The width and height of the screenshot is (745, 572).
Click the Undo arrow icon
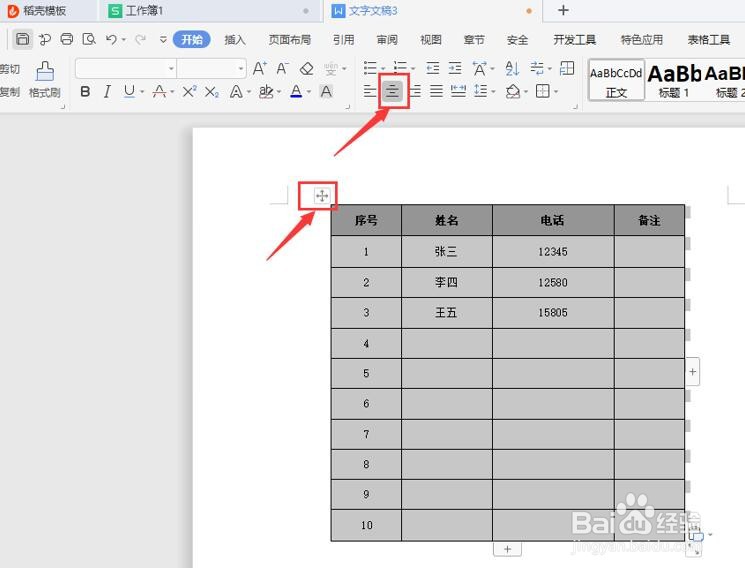coord(111,39)
